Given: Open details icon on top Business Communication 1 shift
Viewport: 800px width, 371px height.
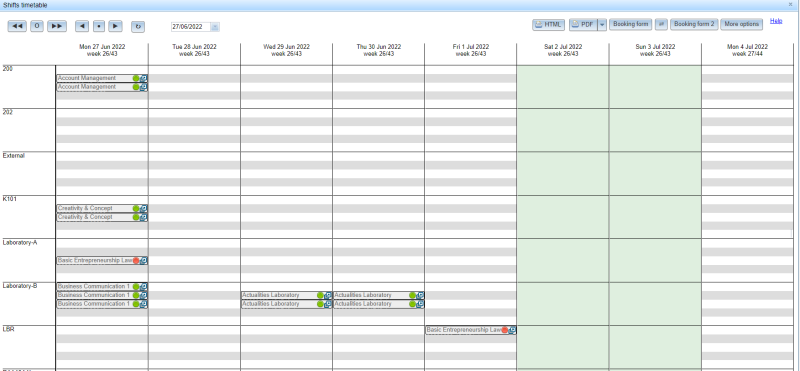Looking at the screenshot, I should (144, 287).
